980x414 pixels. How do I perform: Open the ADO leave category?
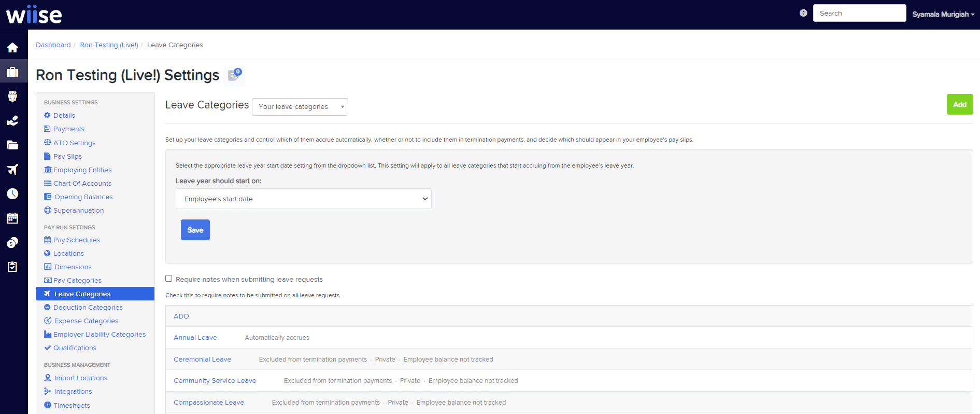point(181,316)
